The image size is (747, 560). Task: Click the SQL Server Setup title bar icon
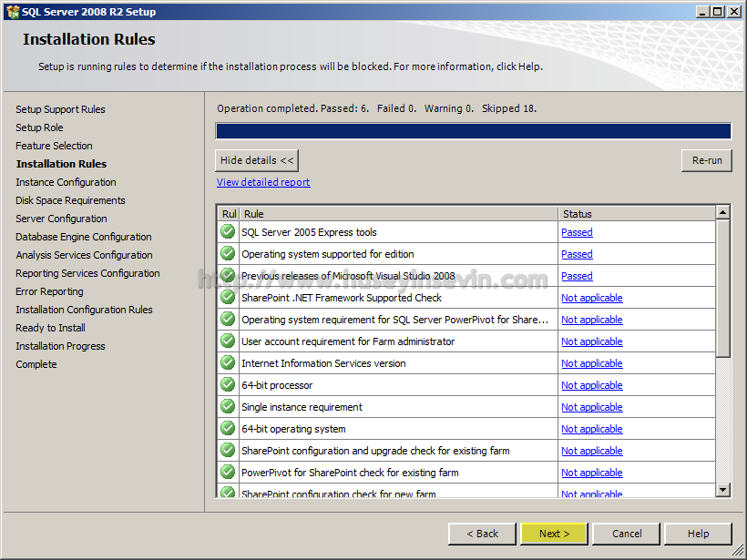pos(13,12)
